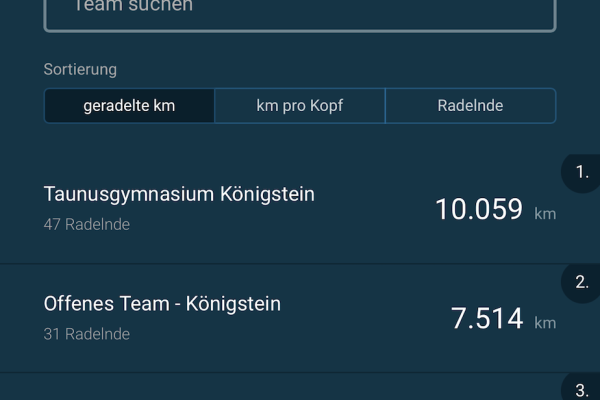600x400 pixels.
Task: Open the Offenes Team - Königstein entry
Action: click(x=162, y=304)
